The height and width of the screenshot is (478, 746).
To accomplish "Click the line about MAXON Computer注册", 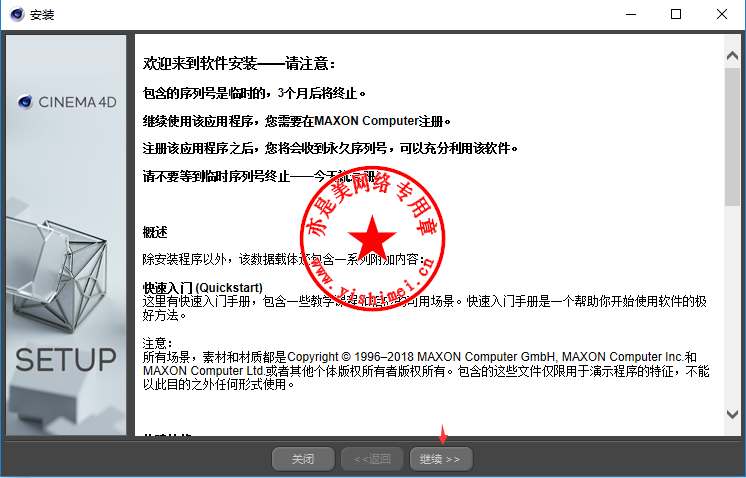I will pos(296,121).
